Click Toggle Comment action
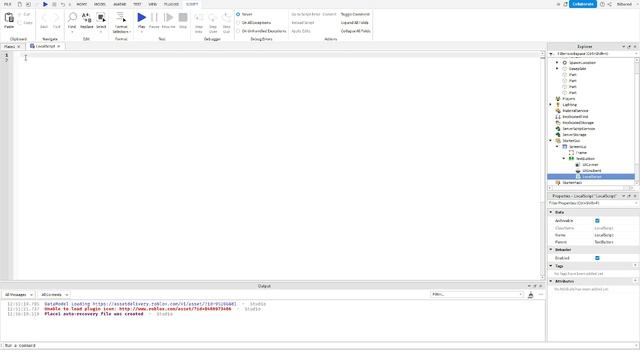 (x=355, y=14)
